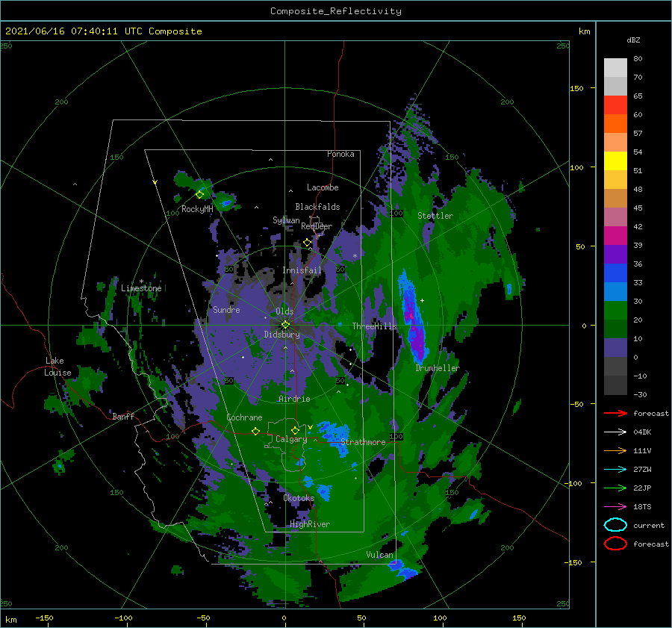The width and height of the screenshot is (672, 628).
Task: Click the green 22JP arrow icon
Action: 615,488
